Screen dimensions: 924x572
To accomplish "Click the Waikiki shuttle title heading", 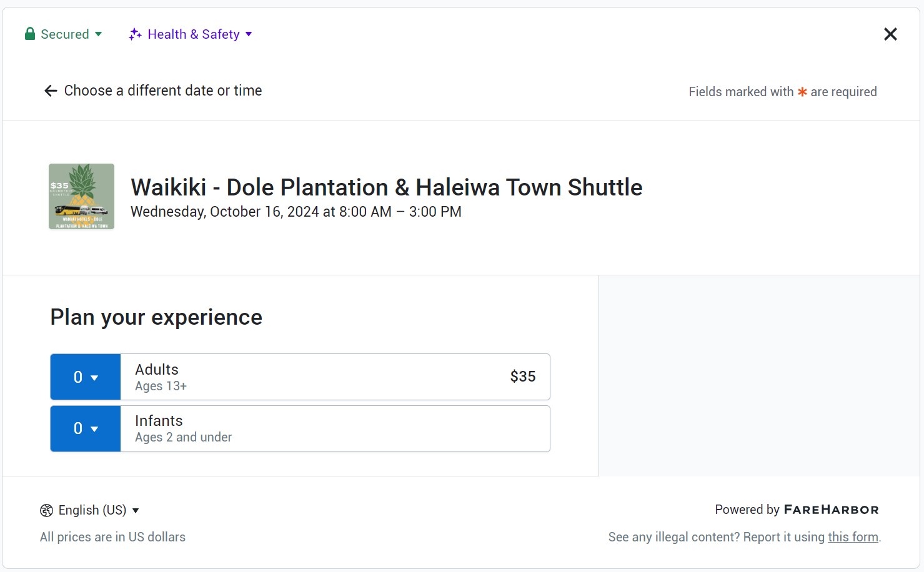I will coord(386,187).
